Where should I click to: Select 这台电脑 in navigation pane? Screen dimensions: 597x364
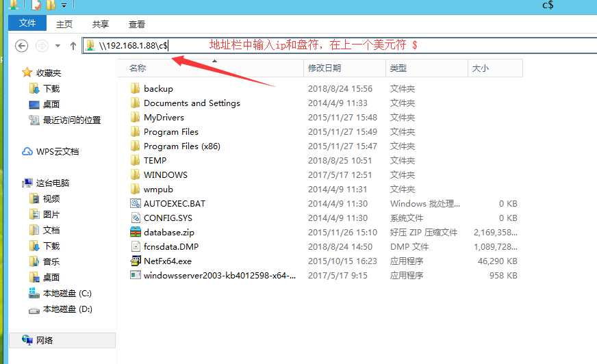pyautogui.click(x=53, y=183)
